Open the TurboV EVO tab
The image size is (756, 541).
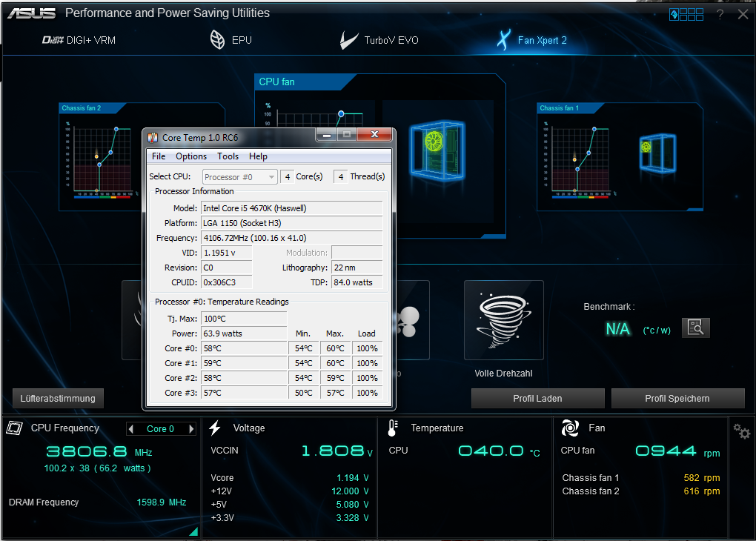[x=379, y=40]
